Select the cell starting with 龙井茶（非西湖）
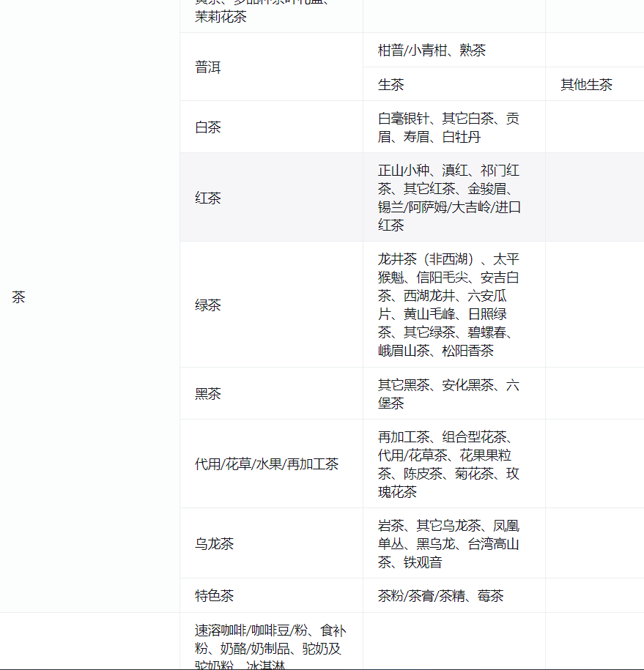Viewport: 644px width, 670px height. (448, 305)
